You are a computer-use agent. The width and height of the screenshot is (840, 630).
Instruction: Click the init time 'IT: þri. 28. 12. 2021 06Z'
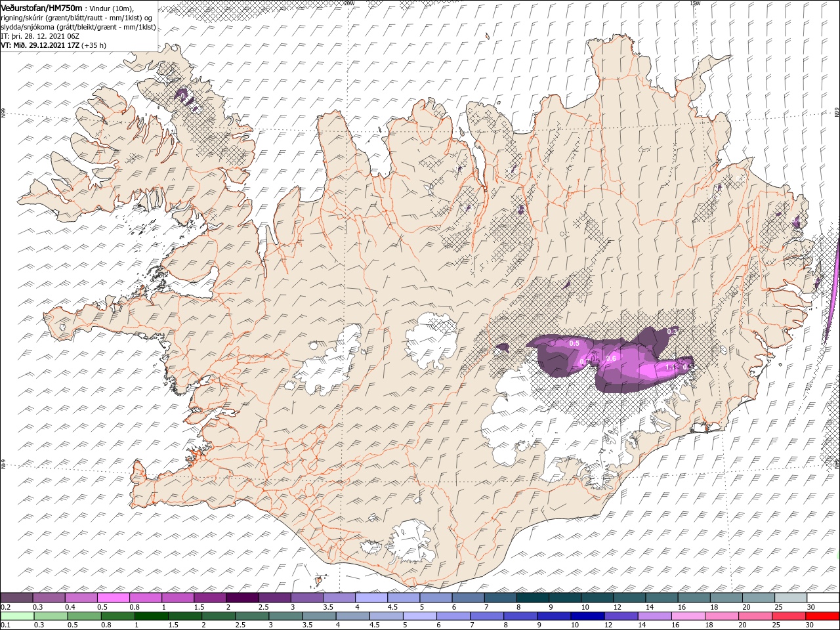pos(40,37)
